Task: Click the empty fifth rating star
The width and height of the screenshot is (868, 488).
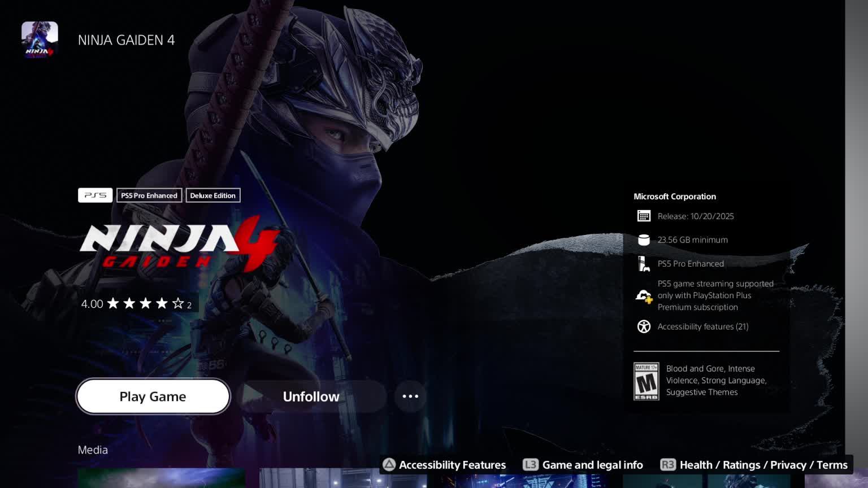Action: coord(178,304)
